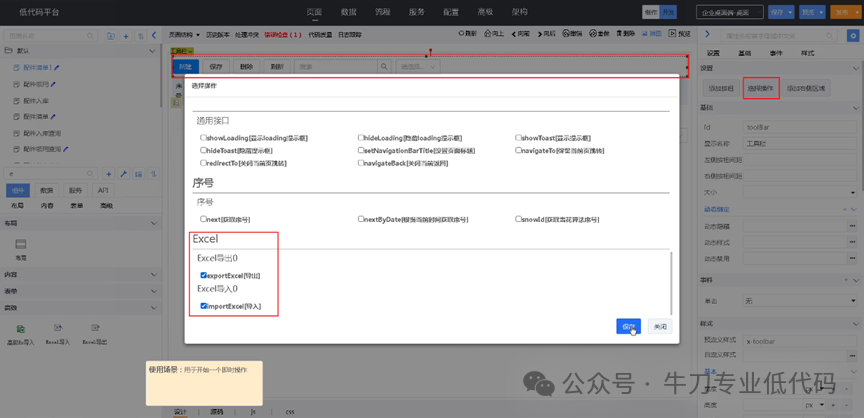
Task: Check the nextByDate sequence checkbox
Action: (361, 219)
